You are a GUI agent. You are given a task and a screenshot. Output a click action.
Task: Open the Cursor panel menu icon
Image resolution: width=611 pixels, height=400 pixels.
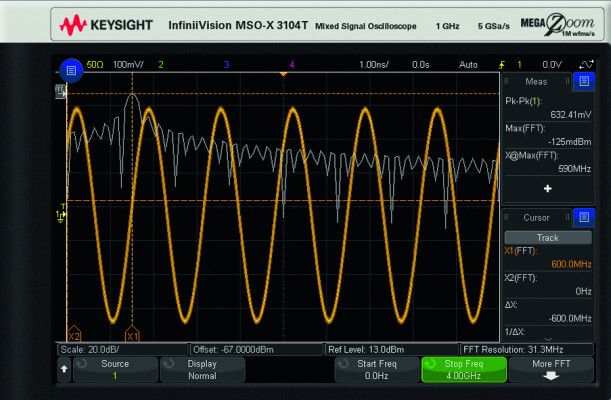click(584, 217)
